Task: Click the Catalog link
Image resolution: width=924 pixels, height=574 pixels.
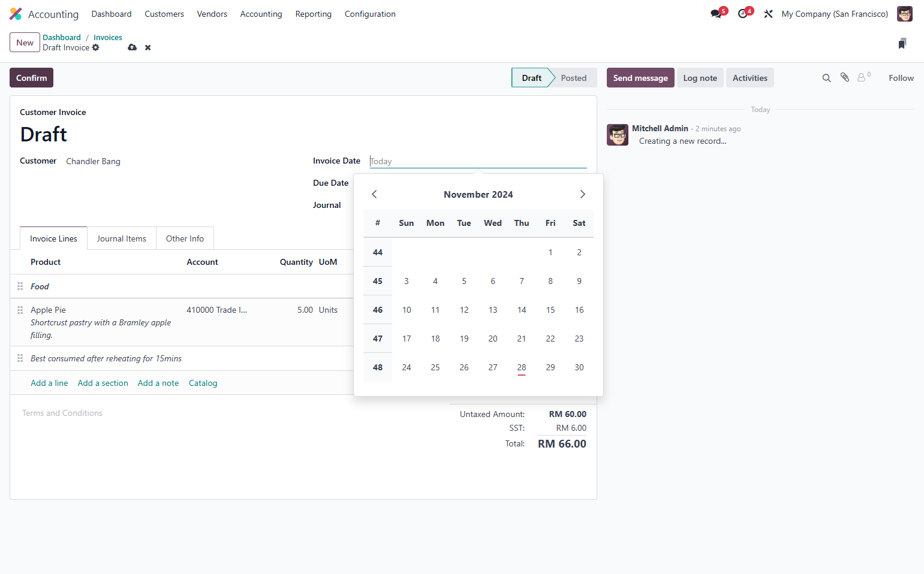Action: 203,383
